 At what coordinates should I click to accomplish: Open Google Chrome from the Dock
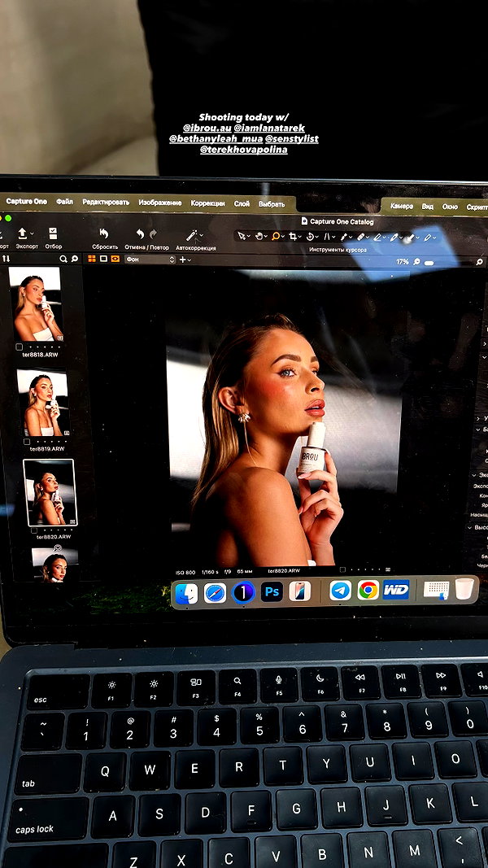point(368,590)
